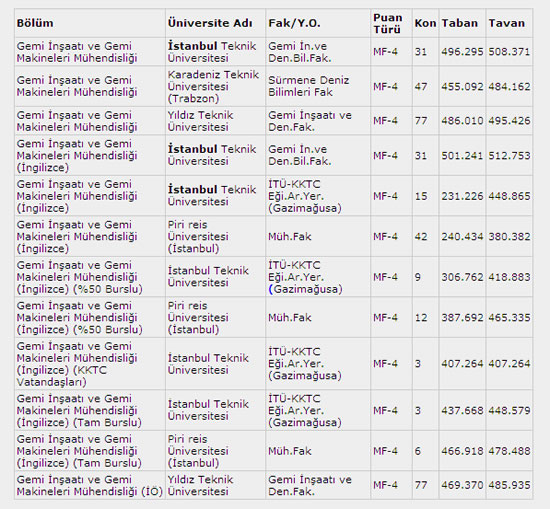
Task: Click the Taban column header
Action: click(x=460, y=23)
